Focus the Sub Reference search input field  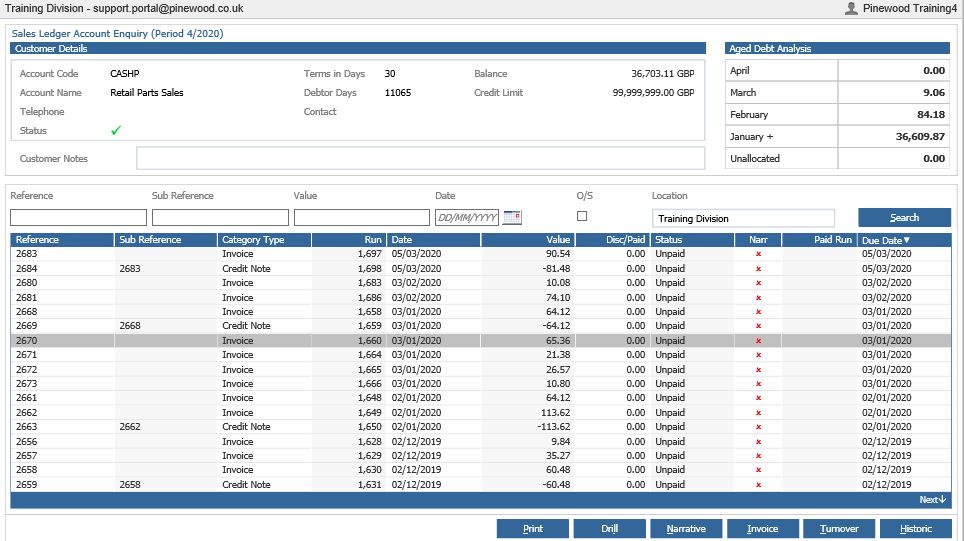220,218
